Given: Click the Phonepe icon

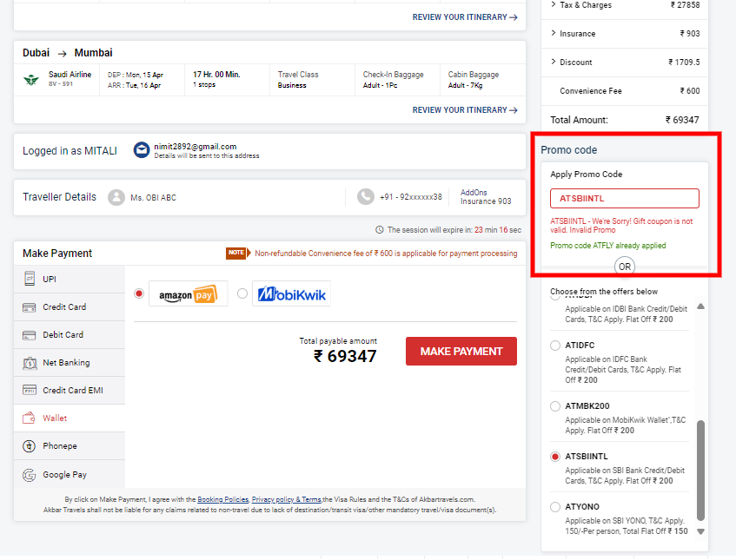Looking at the screenshot, I should 29,446.
